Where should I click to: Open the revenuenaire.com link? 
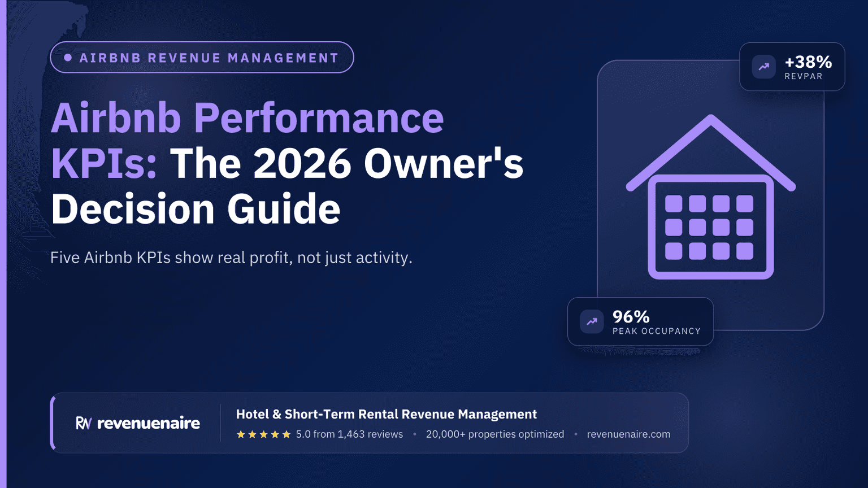(628, 434)
